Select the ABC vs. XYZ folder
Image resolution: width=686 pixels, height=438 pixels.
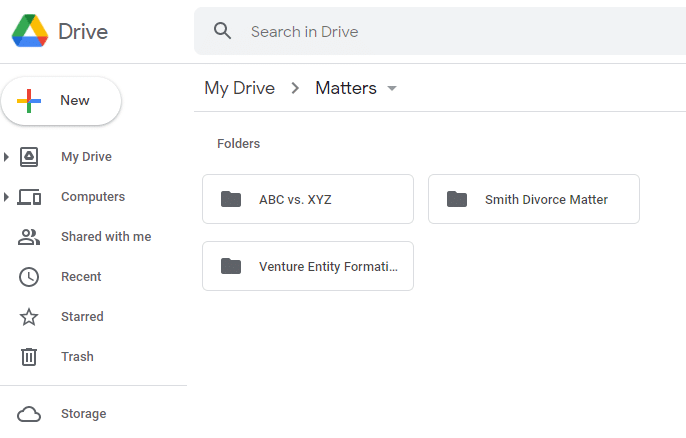[x=308, y=199]
